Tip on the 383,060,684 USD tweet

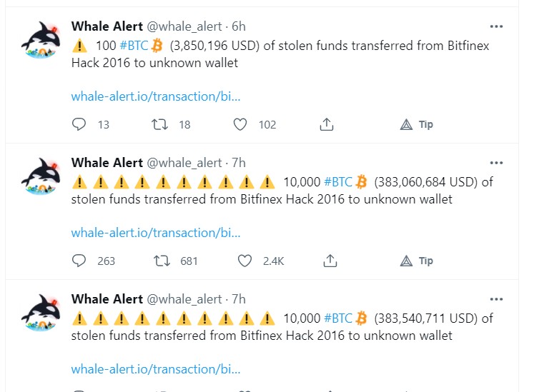pos(416,261)
